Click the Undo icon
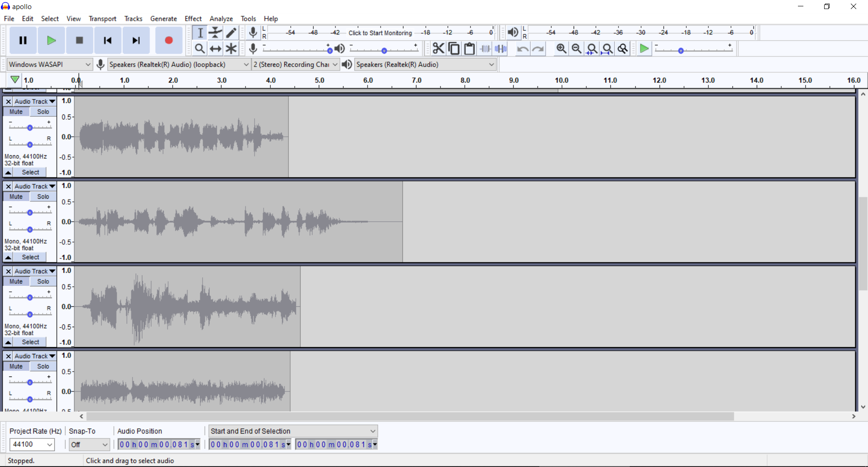This screenshot has width=868, height=467. coord(523,48)
